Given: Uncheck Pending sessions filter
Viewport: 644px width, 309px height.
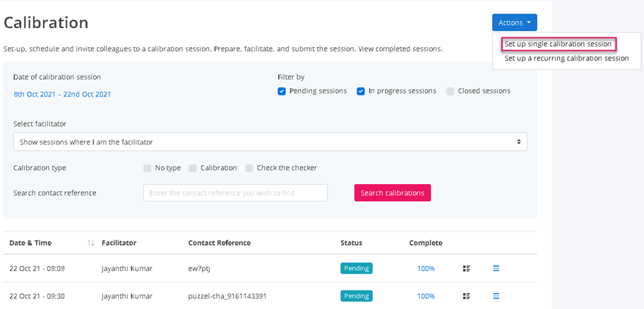Looking at the screenshot, I should pos(282,91).
